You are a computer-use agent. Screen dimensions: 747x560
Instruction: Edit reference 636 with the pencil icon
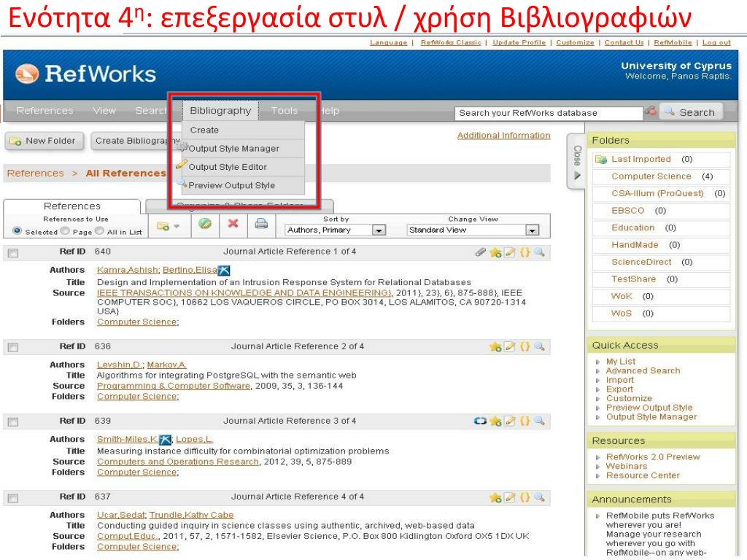(510, 346)
